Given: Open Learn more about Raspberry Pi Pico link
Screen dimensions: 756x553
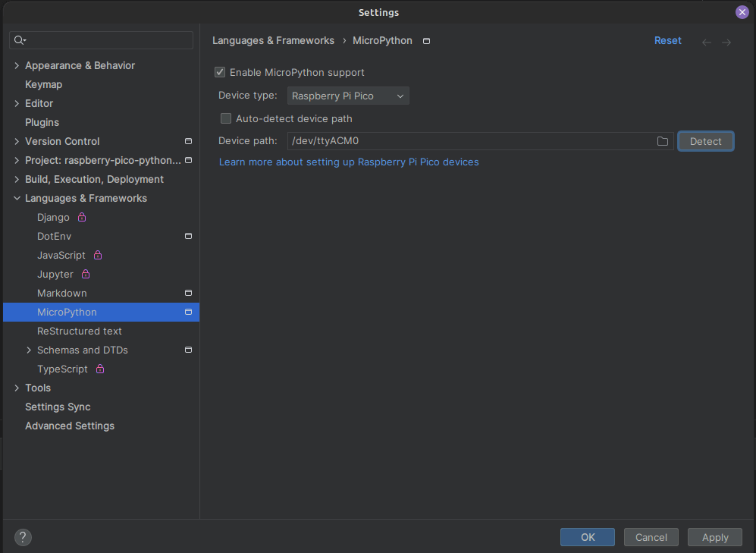Looking at the screenshot, I should point(349,162).
